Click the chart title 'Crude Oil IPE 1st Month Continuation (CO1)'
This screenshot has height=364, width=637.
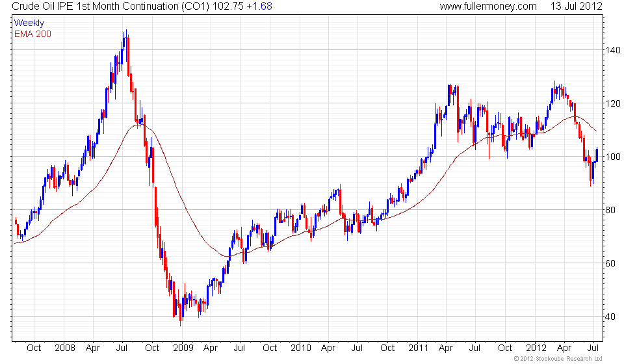pos(110,6)
